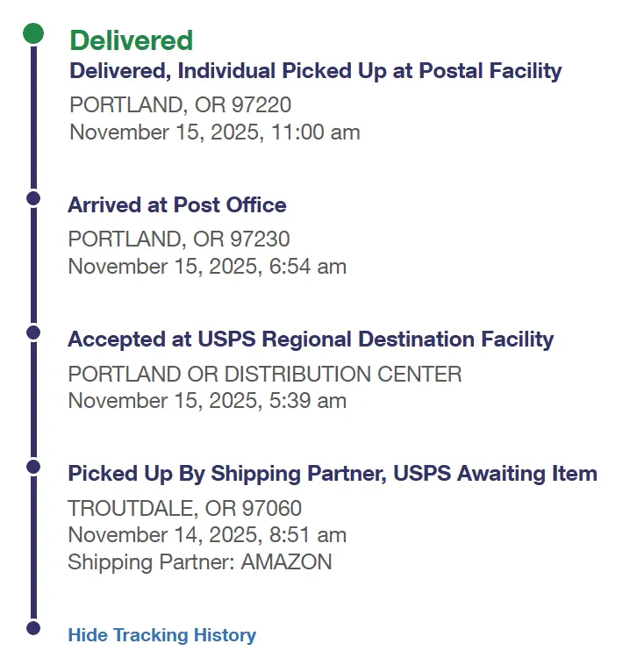Click the Arrived at Post Office heading

pyautogui.click(x=176, y=205)
